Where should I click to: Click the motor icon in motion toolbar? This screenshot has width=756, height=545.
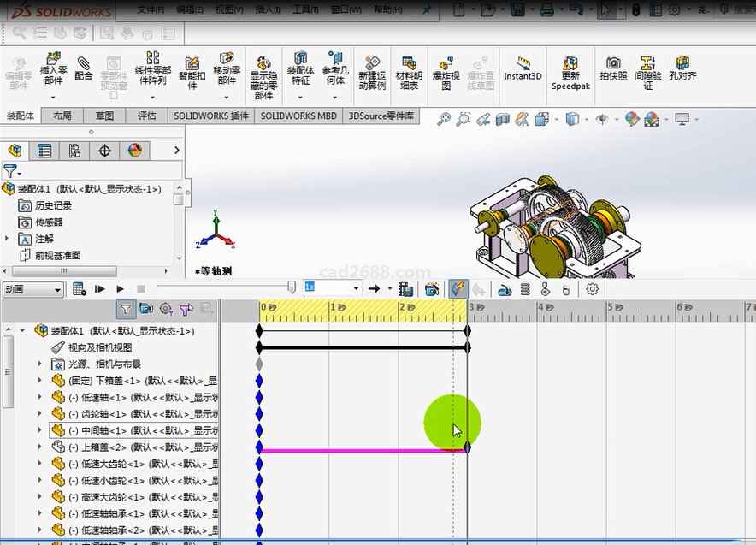click(x=505, y=289)
